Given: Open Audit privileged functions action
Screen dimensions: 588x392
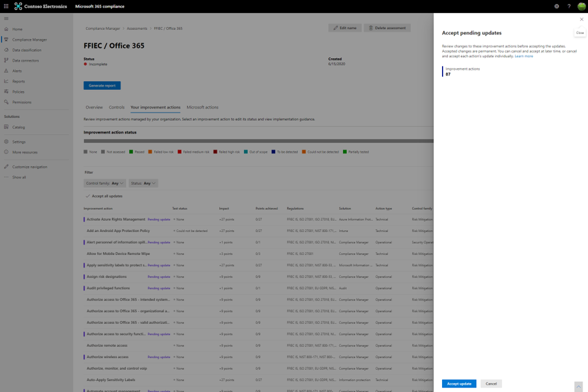Looking at the screenshot, I should [x=108, y=288].
